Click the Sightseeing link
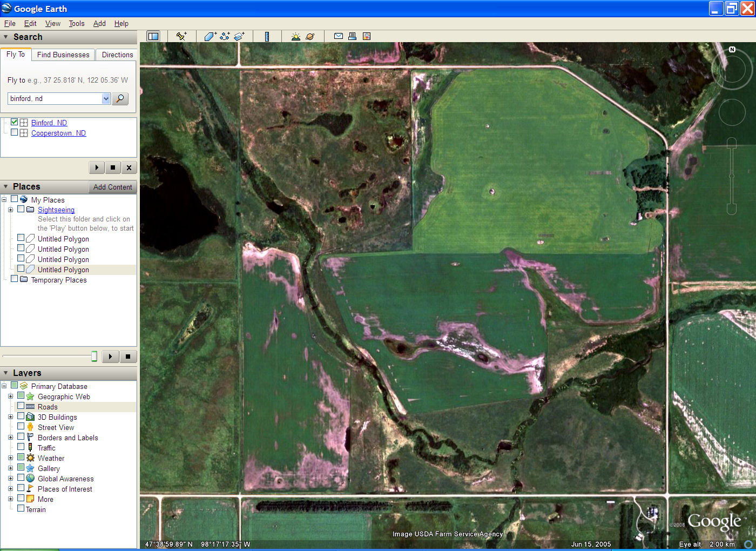Screen dimensions: 756x551 point(56,210)
